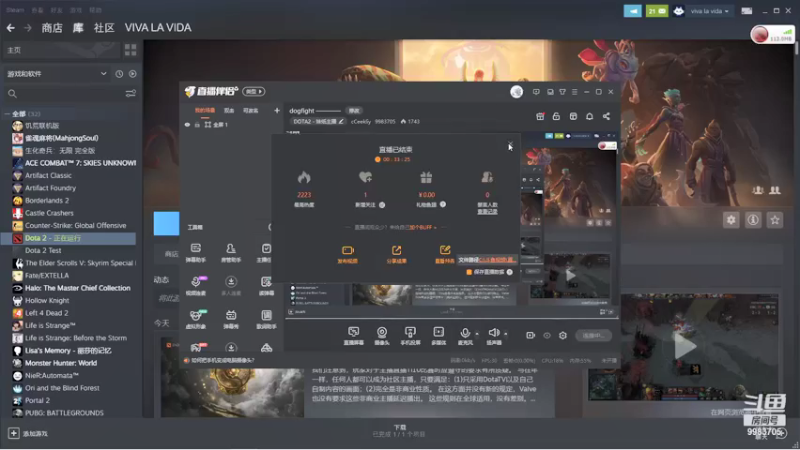The height and width of the screenshot is (450, 800).
Task: Toggle 保存直播数据 checkbox in dialog
Action: click(x=469, y=272)
